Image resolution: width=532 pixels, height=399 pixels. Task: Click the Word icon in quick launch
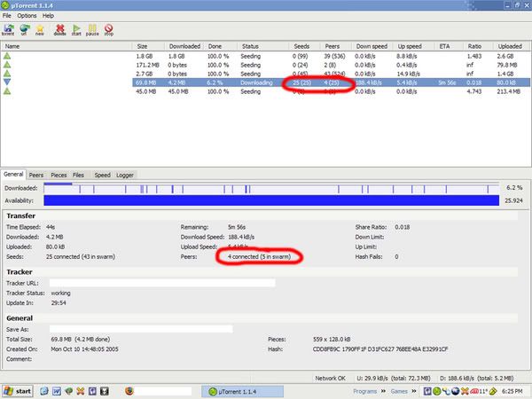pos(57,391)
